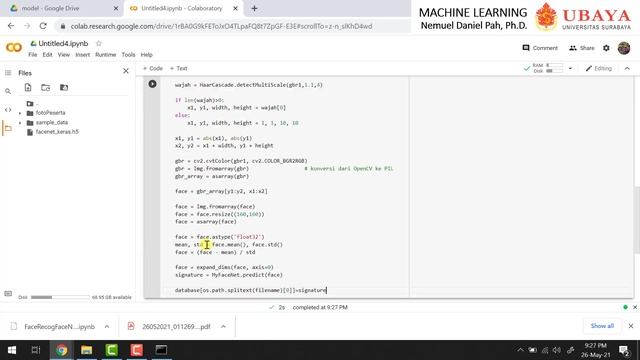Select the facenet_keras.h5 file
This screenshot has height=360, width=640.
click(57, 132)
